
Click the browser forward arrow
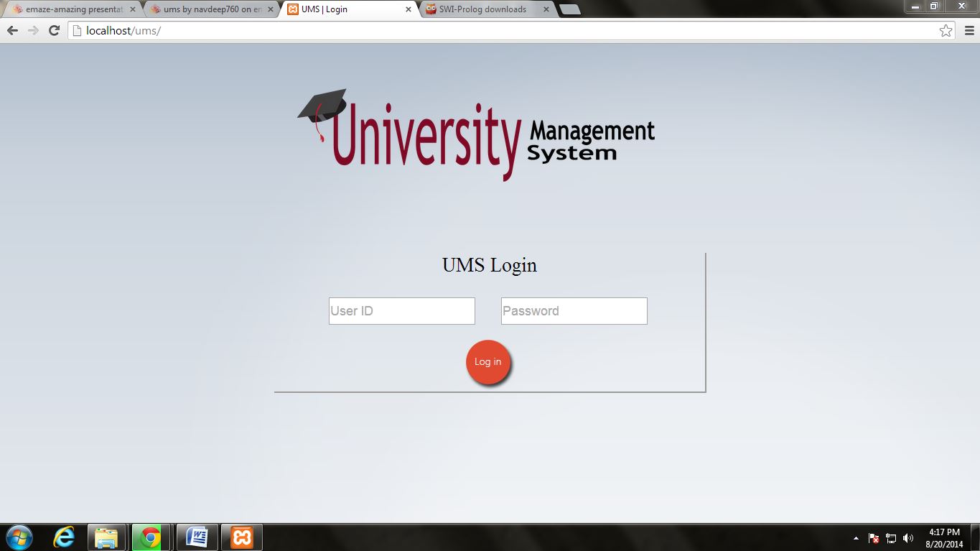33,30
